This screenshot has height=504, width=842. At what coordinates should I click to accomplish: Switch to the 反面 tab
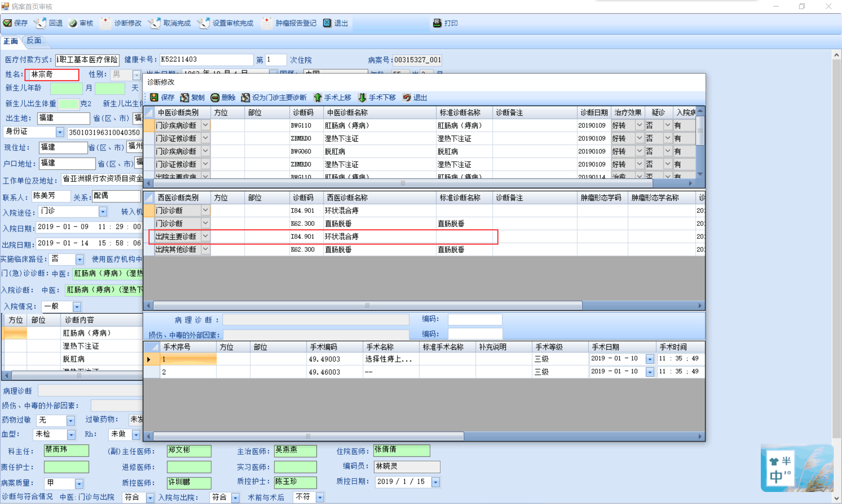34,41
